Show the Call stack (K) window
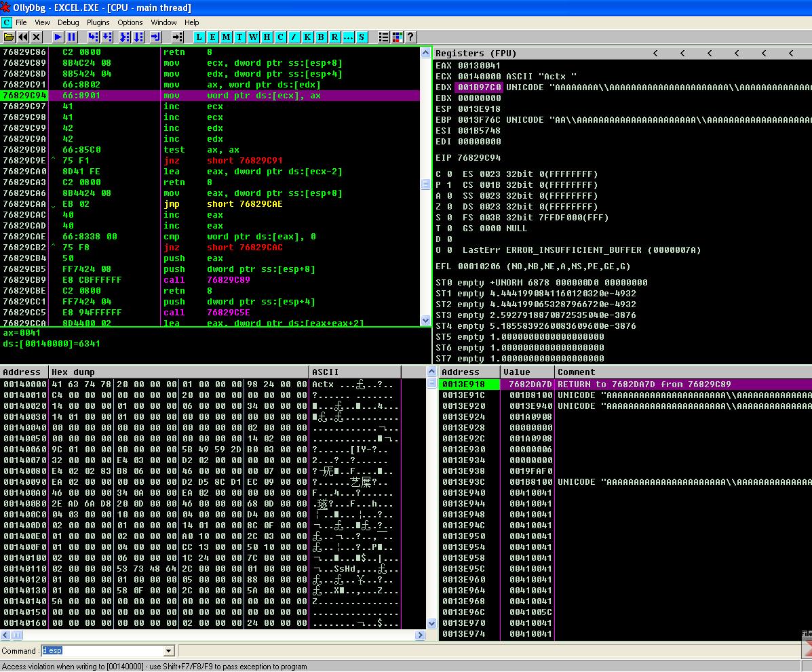The height and width of the screenshot is (672, 812). (308, 37)
